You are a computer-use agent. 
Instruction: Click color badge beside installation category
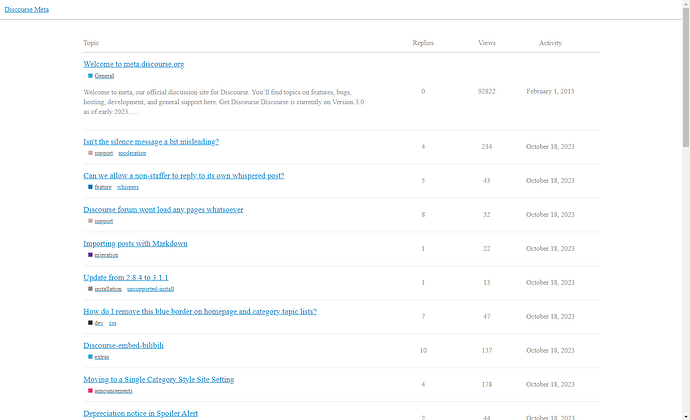click(90, 289)
